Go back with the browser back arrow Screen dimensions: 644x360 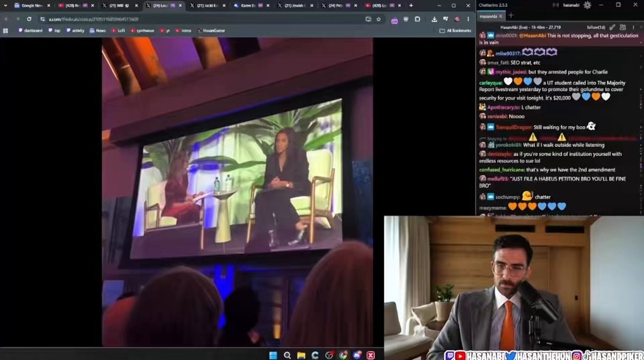point(6,19)
